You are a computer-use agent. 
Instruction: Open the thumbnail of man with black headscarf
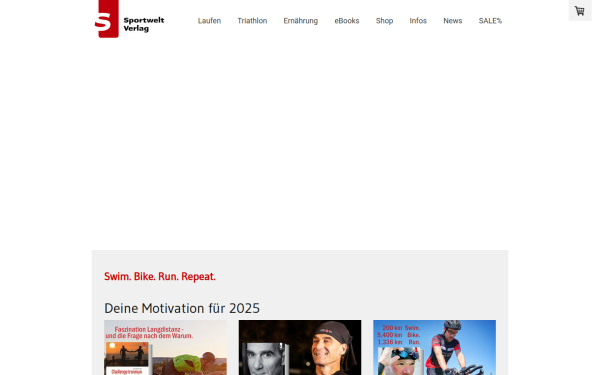(x=300, y=347)
